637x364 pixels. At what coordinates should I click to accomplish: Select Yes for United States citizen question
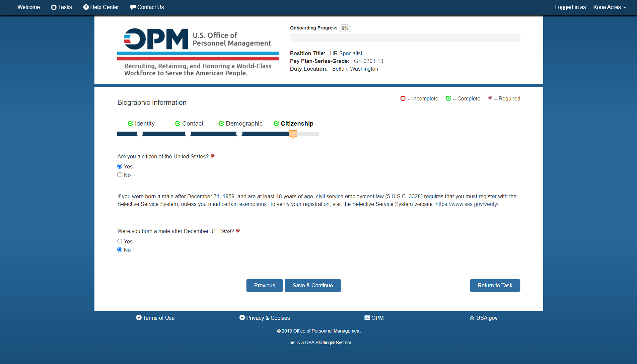(120, 166)
